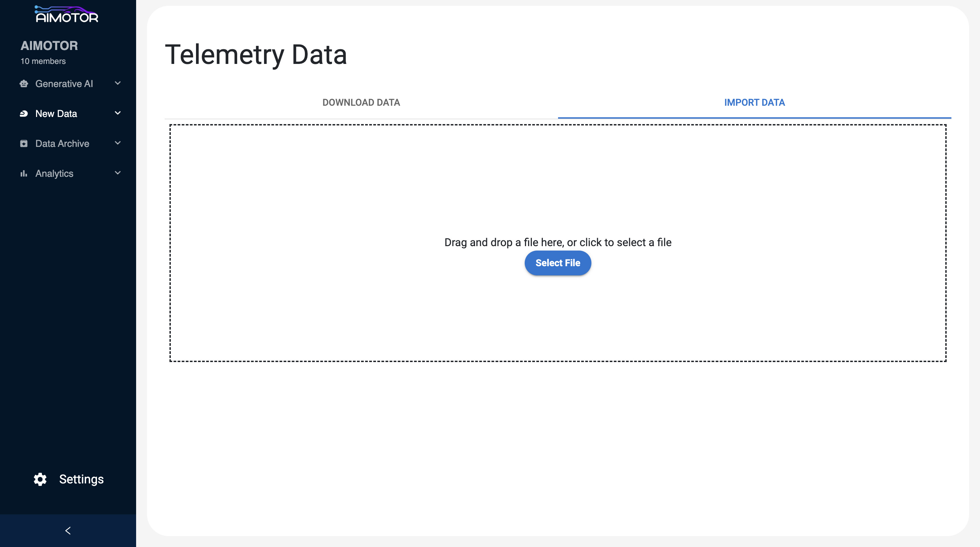The height and width of the screenshot is (547, 980).
Task: Click the AIMOTOR team name heading
Action: 49,46
